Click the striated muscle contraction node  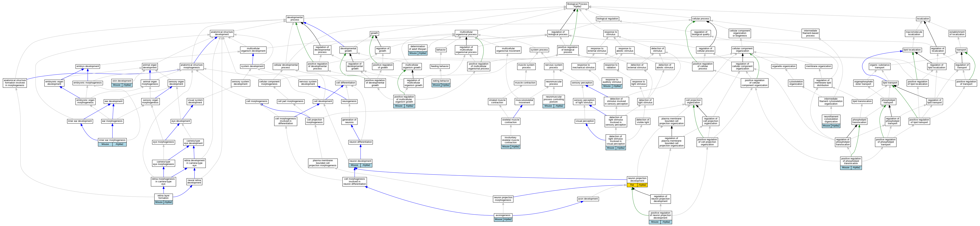(x=497, y=101)
